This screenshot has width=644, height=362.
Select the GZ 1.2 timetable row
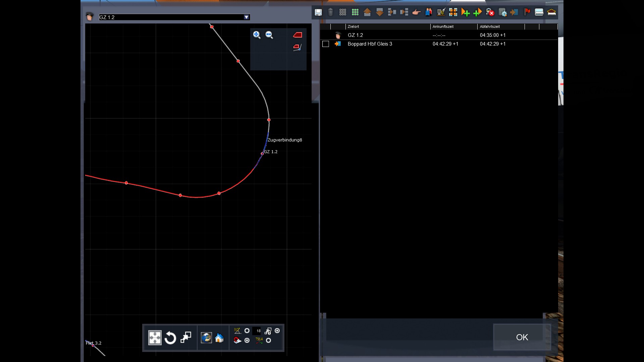(x=439, y=35)
